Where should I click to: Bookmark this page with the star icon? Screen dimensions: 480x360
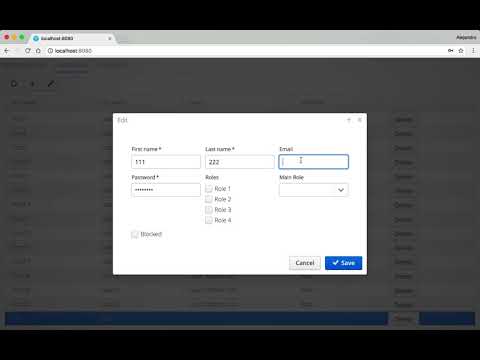461,51
